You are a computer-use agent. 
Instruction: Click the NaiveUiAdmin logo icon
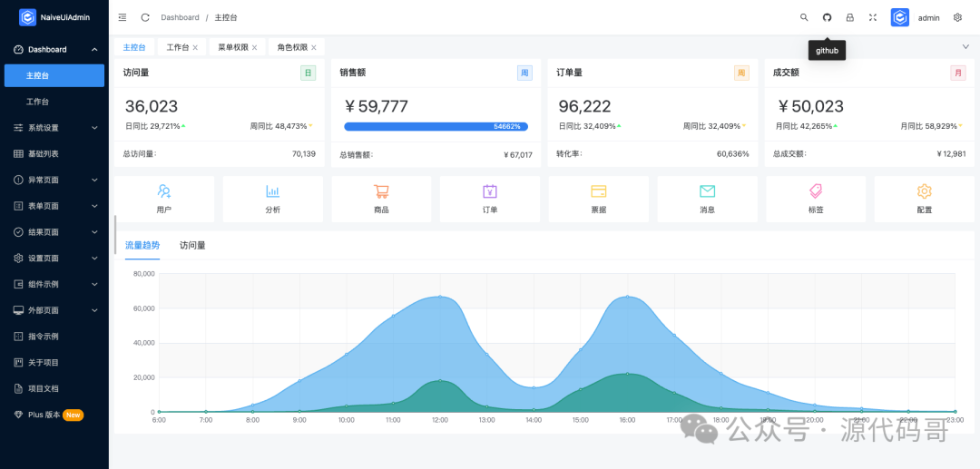[x=27, y=17]
